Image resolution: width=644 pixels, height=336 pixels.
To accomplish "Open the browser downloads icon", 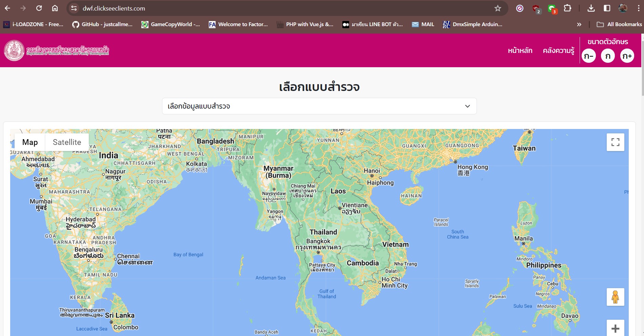I will point(591,8).
